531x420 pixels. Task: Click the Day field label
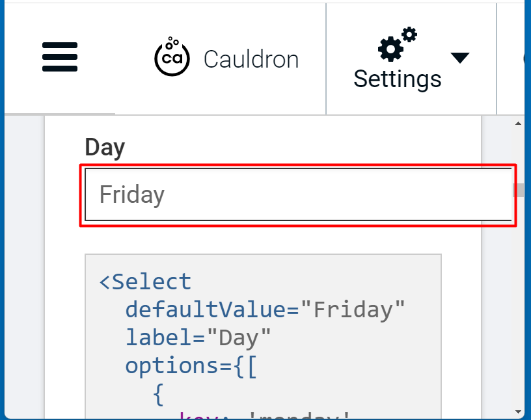(x=104, y=147)
